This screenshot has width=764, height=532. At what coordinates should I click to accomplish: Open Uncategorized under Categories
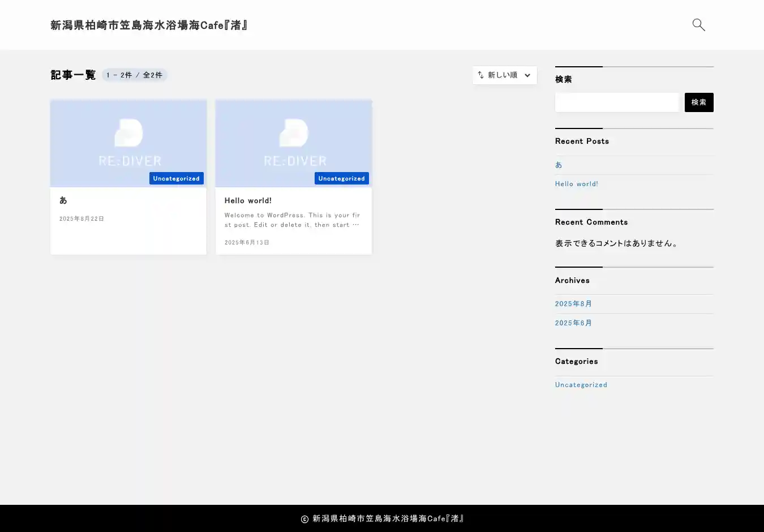(581, 385)
